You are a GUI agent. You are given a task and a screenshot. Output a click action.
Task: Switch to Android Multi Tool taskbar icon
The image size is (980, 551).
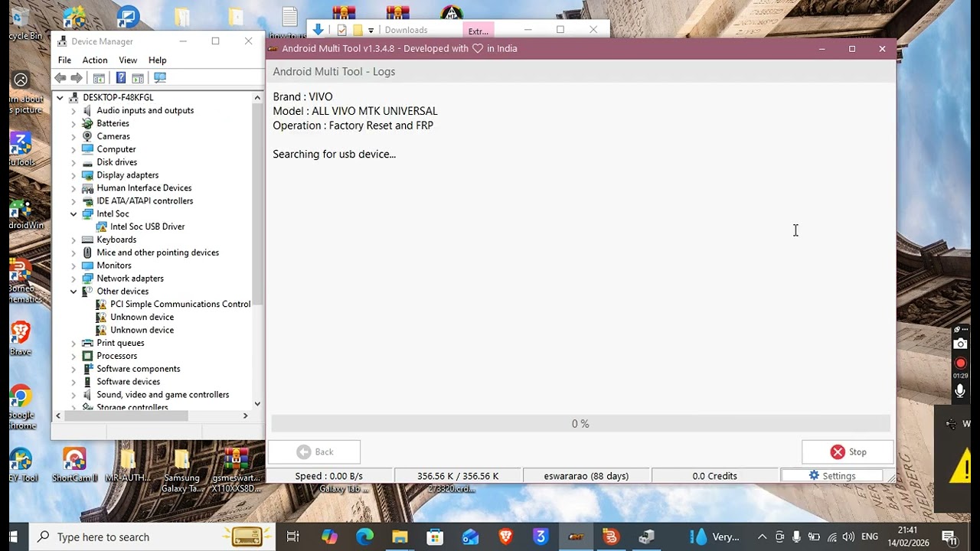coord(576,537)
